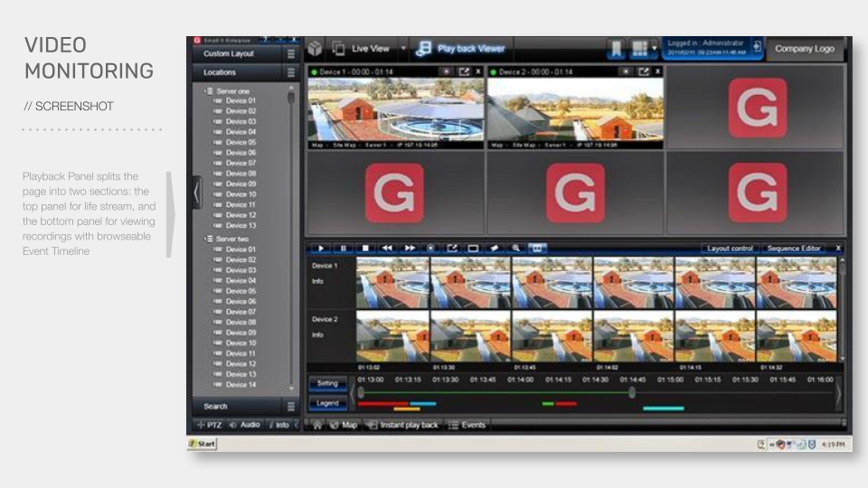Viewport: 868px width, 488px height.
Task: Click the right handle on timeline slider
Action: pos(632,392)
